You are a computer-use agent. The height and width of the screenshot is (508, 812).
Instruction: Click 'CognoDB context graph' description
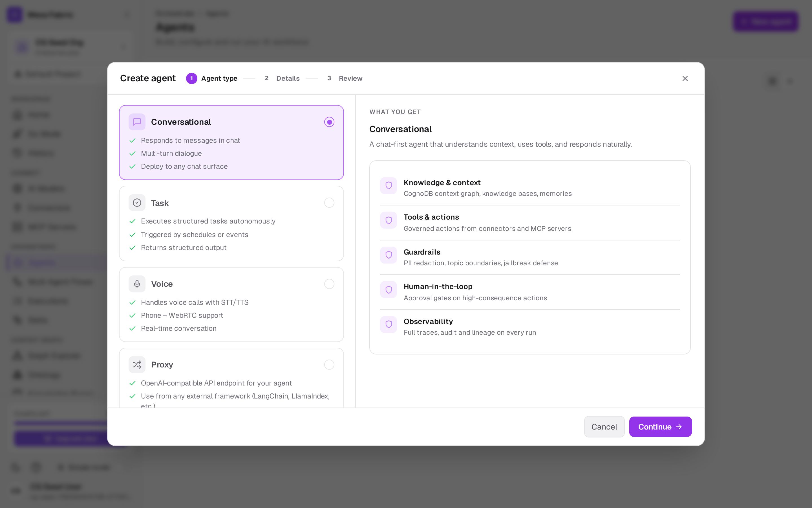point(487,194)
